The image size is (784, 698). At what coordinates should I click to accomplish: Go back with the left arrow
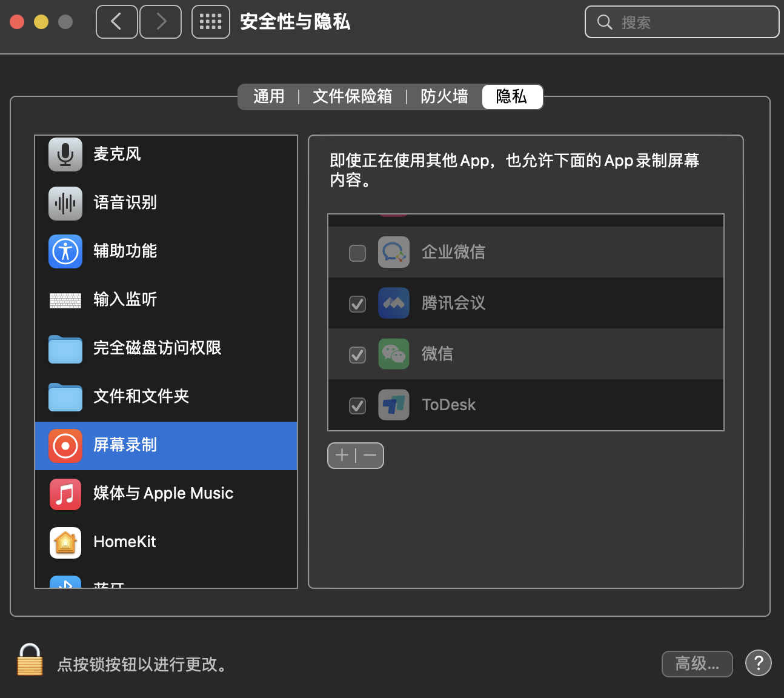point(117,22)
